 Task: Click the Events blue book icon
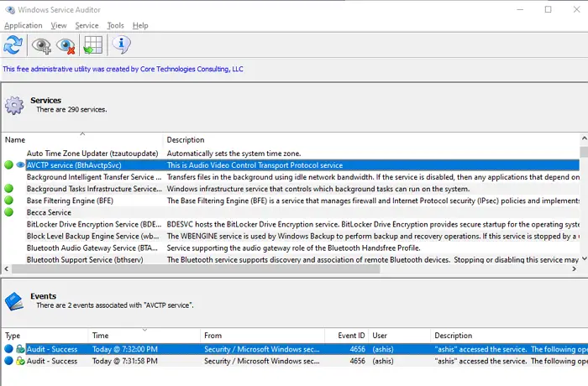(x=14, y=301)
